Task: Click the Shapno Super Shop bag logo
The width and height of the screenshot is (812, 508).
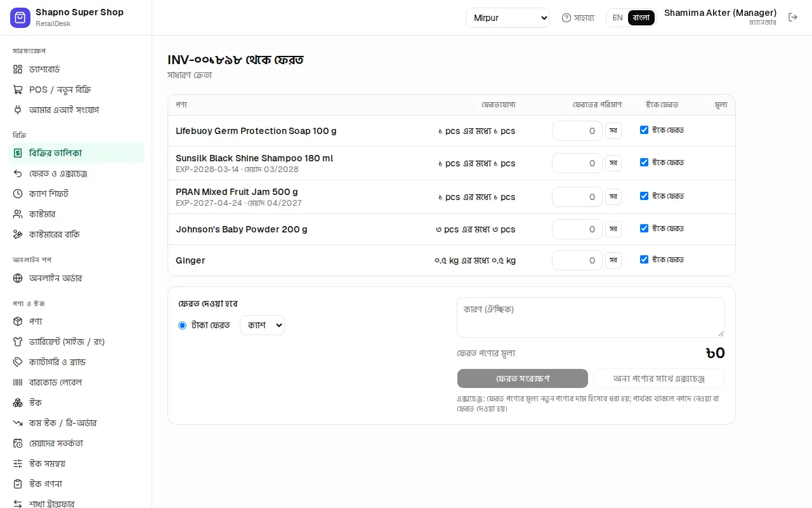Action: click(x=20, y=18)
